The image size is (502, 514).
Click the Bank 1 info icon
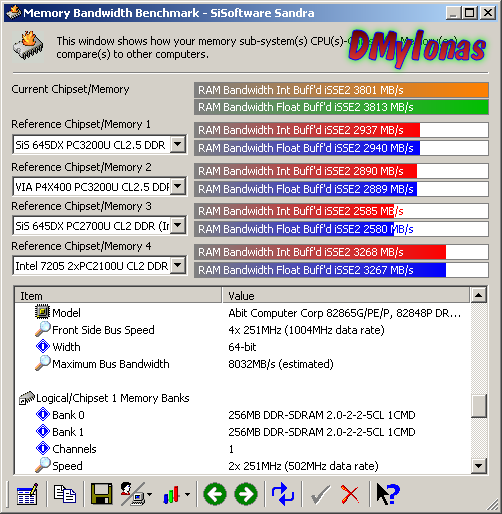point(43,431)
